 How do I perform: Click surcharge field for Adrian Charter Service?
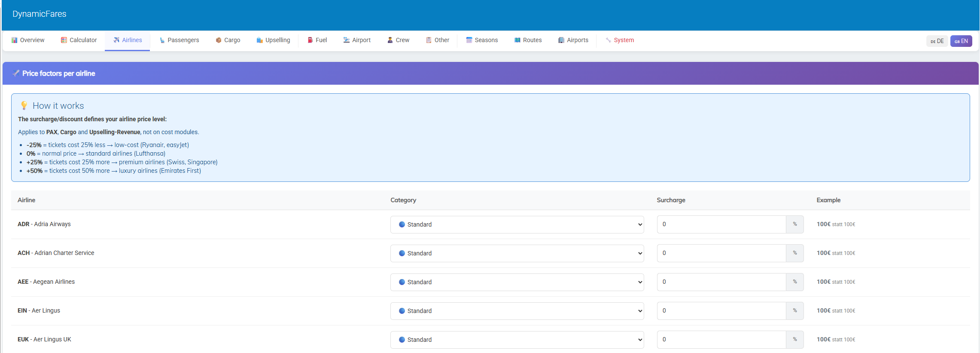pos(721,253)
